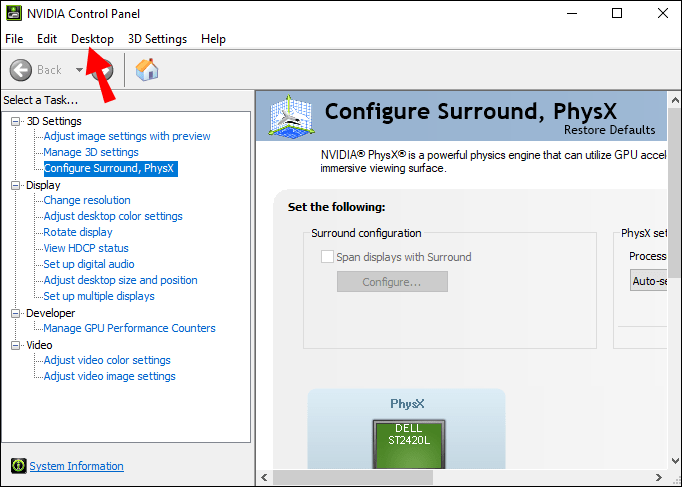Viewport: 682px width, 487px height.
Task: Click the 3D Settings tree label
Action: (54, 121)
